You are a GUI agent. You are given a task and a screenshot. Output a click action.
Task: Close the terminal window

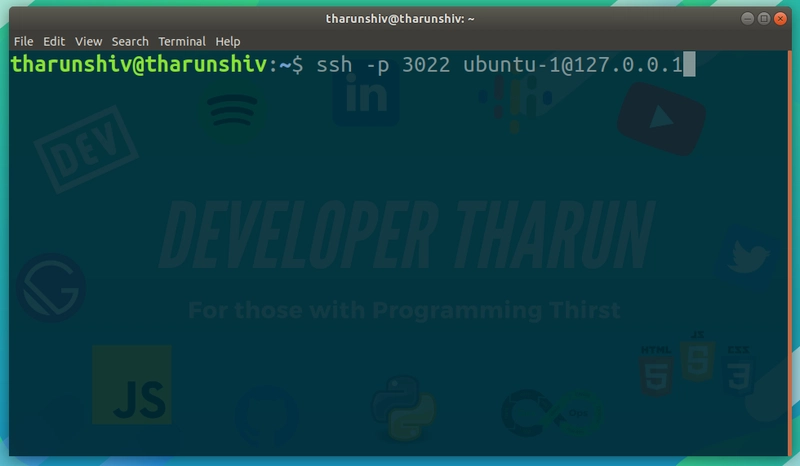click(780, 19)
